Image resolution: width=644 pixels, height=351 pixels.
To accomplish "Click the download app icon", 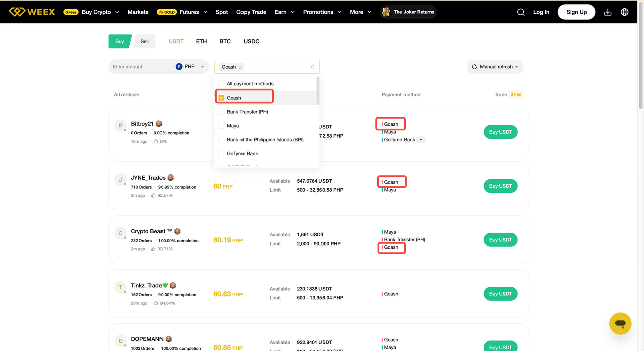I will pyautogui.click(x=608, y=12).
